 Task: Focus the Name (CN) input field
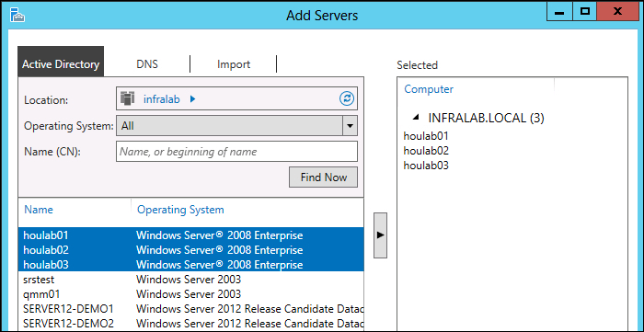point(237,152)
